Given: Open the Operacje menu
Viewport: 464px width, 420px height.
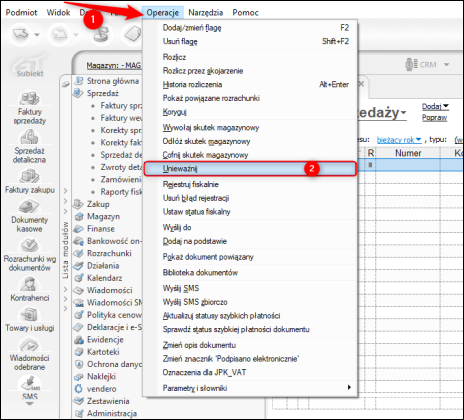Looking at the screenshot, I should point(163,13).
